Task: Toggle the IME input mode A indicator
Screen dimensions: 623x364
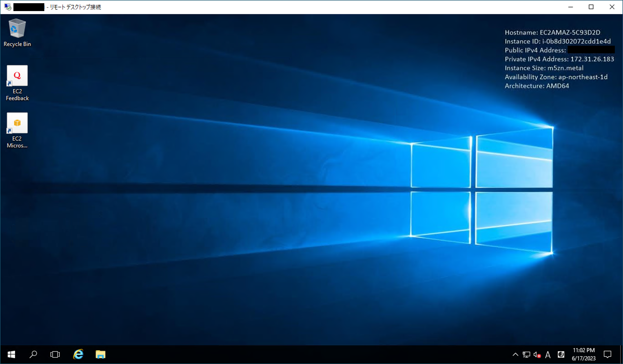Action: [548, 354]
